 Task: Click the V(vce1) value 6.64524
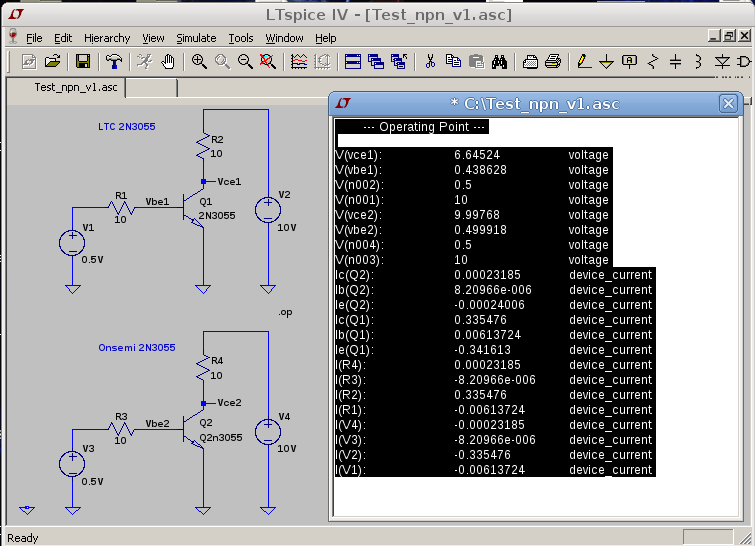(x=477, y=155)
